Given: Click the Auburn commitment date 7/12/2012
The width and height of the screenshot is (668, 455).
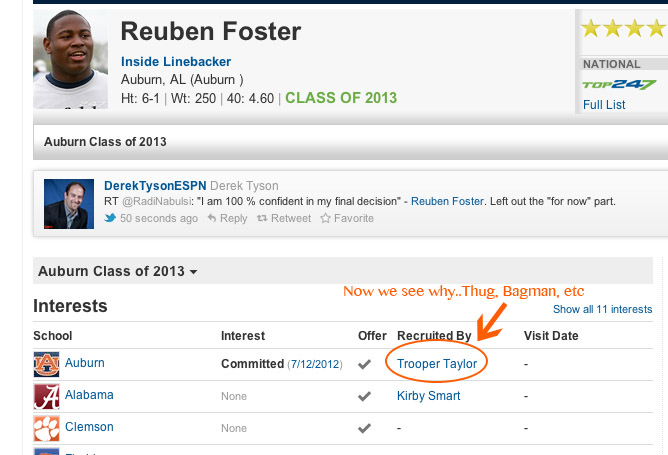Looking at the screenshot, I should [317, 364].
